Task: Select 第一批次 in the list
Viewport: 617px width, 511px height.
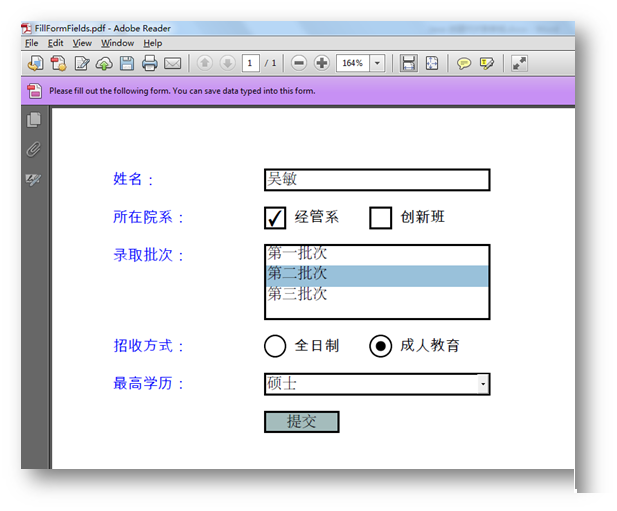Action: point(377,254)
